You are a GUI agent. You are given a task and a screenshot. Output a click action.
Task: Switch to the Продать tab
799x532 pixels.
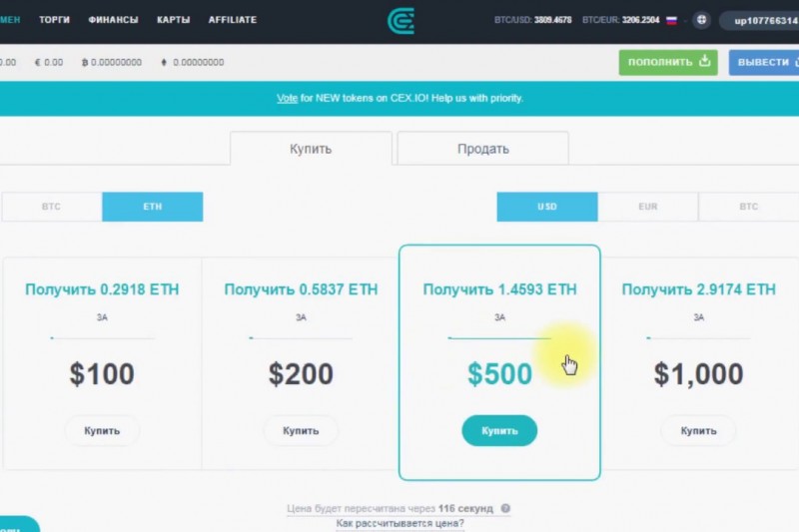point(483,149)
